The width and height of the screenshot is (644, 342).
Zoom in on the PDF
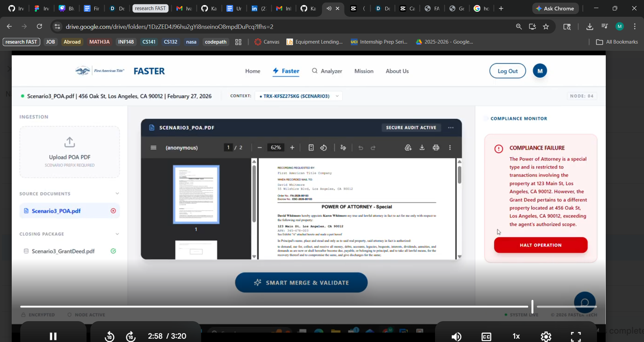coord(292,148)
